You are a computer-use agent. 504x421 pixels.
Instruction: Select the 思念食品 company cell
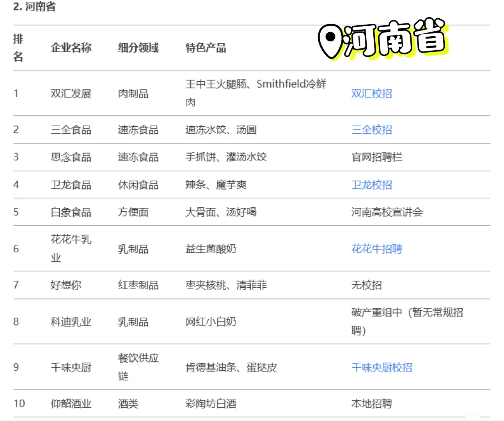(71, 157)
